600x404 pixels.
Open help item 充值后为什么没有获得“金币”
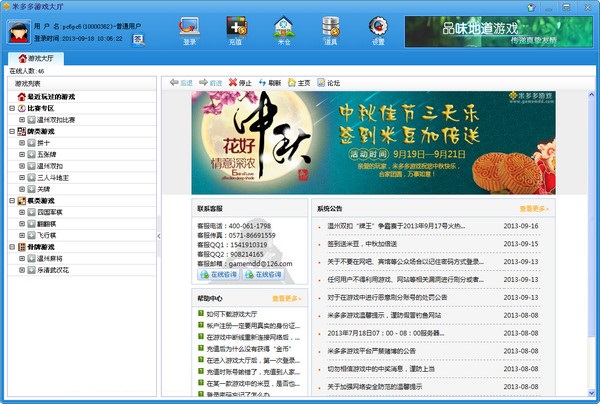click(x=249, y=349)
